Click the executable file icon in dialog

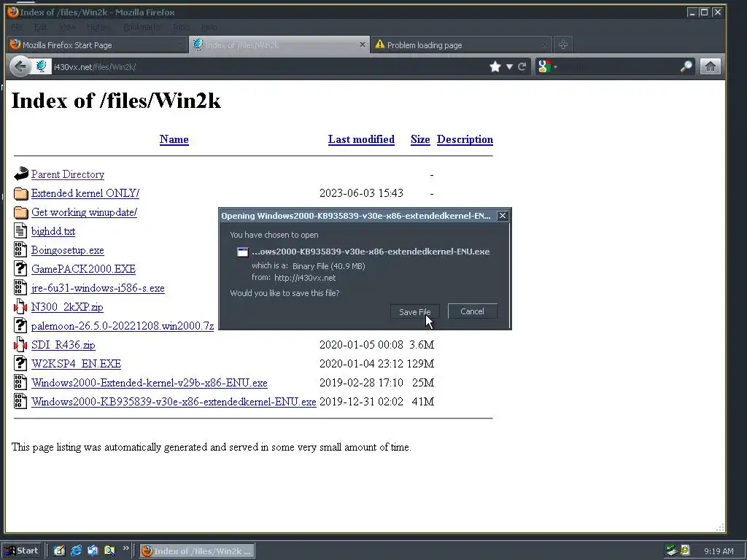coord(243,252)
